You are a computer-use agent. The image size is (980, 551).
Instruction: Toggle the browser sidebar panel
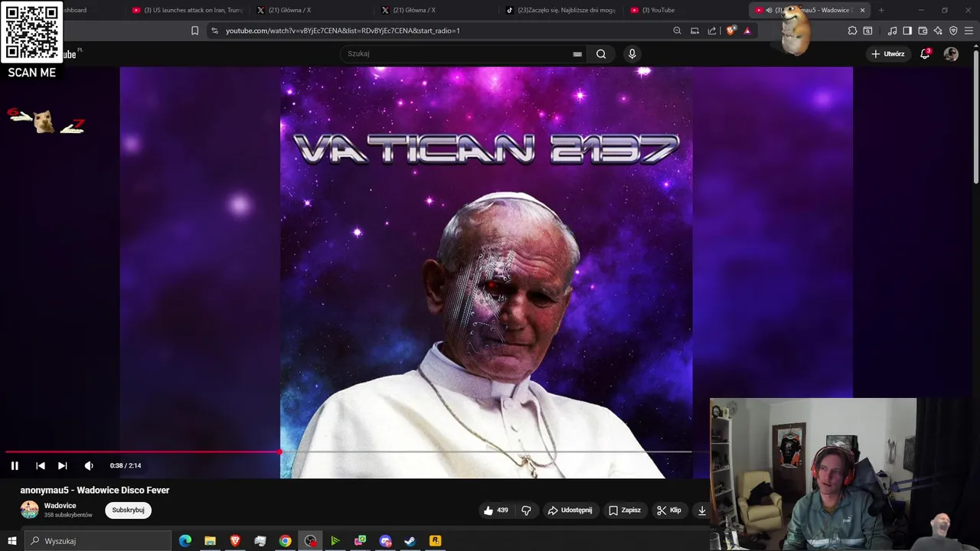click(x=907, y=31)
